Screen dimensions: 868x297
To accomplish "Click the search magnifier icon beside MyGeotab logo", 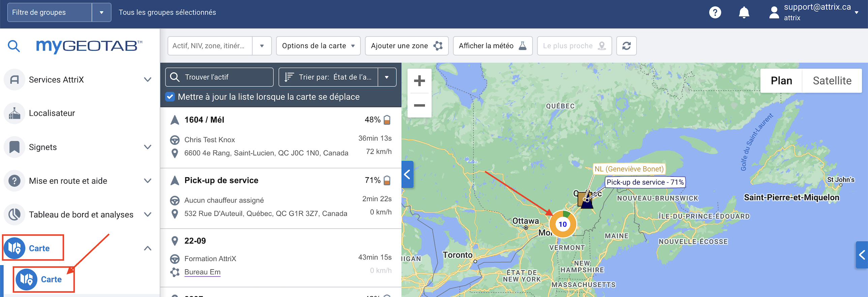I will coord(14,46).
